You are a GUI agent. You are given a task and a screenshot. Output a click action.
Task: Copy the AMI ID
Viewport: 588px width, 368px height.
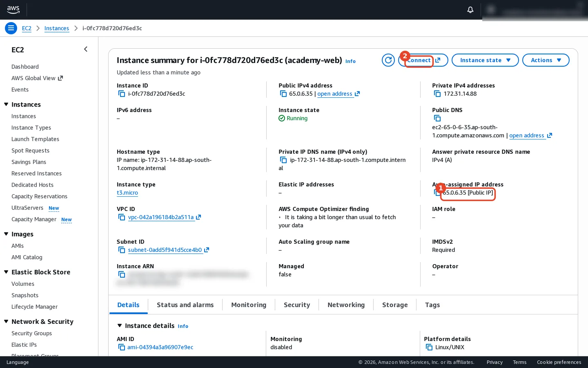click(122, 347)
